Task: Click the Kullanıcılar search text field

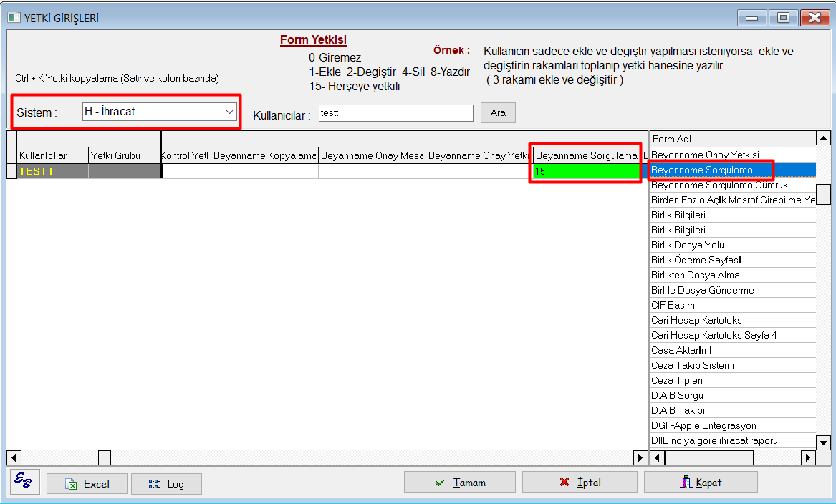Action: [396, 113]
